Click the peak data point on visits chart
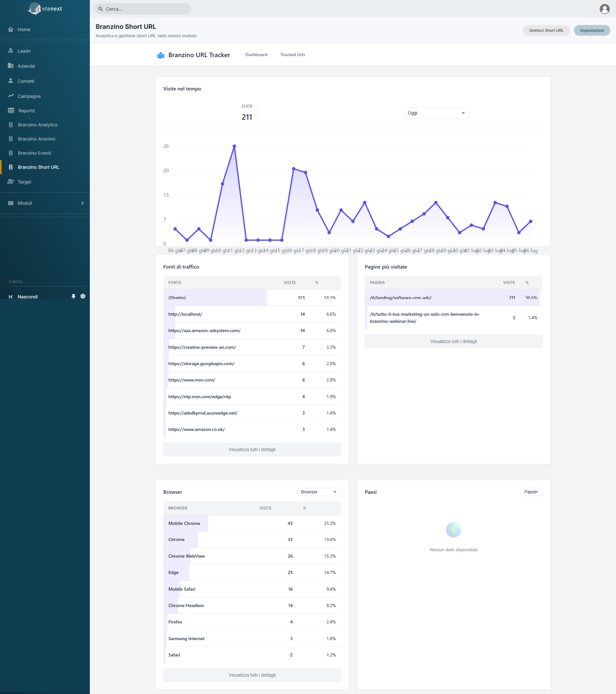The width and height of the screenshot is (616, 694). coord(234,146)
